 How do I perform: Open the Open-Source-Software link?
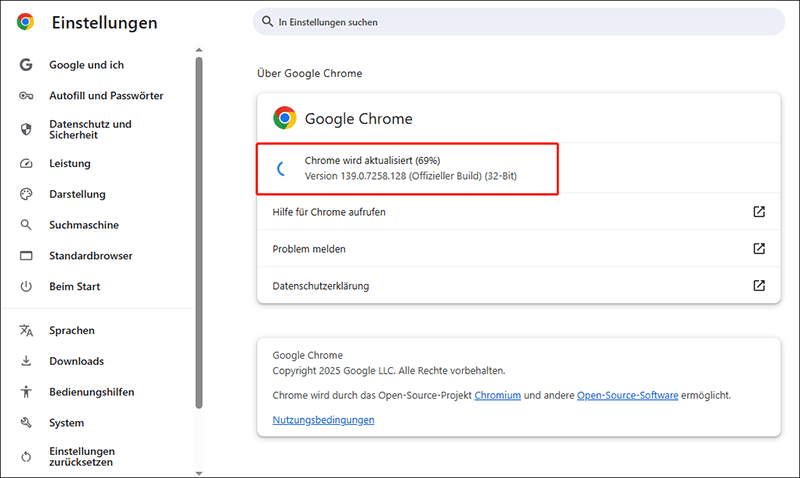tap(628, 395)
